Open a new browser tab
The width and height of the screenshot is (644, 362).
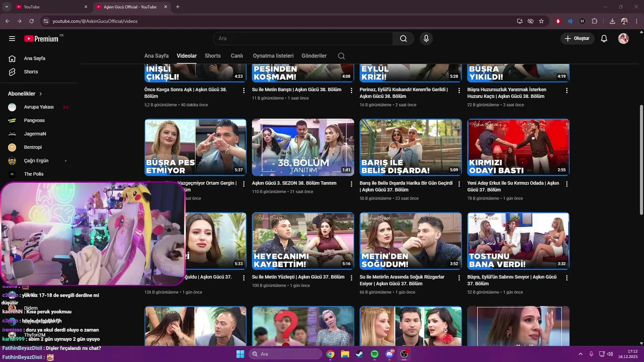(178, 7)
